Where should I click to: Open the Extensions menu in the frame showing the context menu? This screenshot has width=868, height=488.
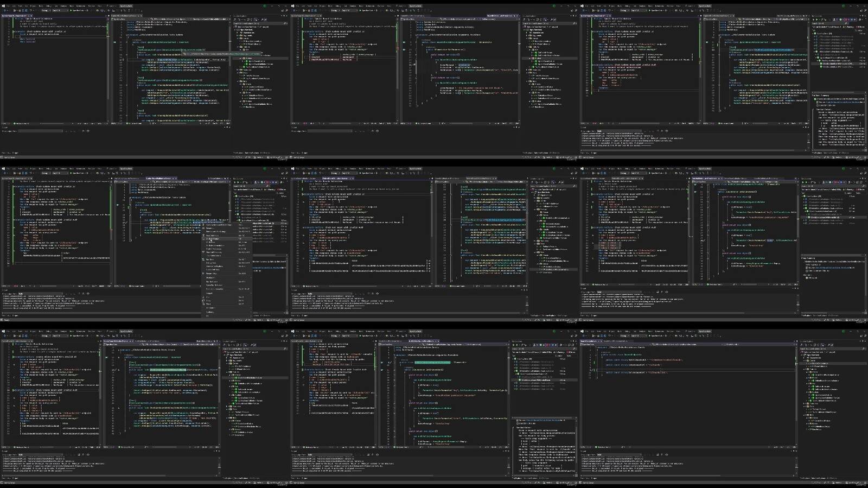tap(81, 169)
